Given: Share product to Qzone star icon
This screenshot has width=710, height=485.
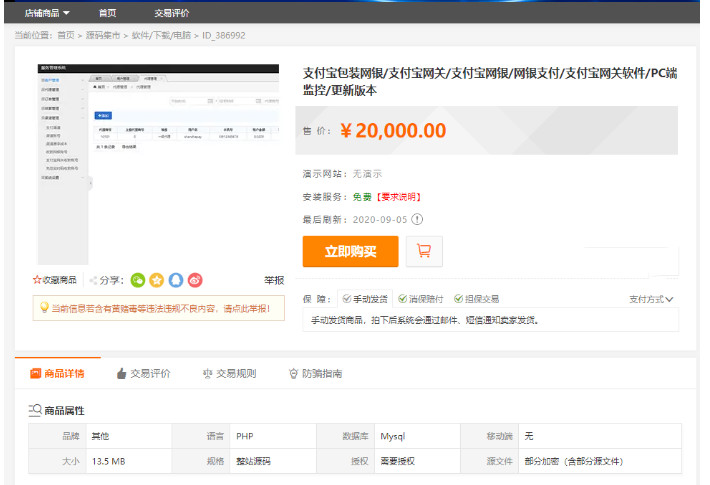Looking at the screenshot, I should (x=157, y=281).
